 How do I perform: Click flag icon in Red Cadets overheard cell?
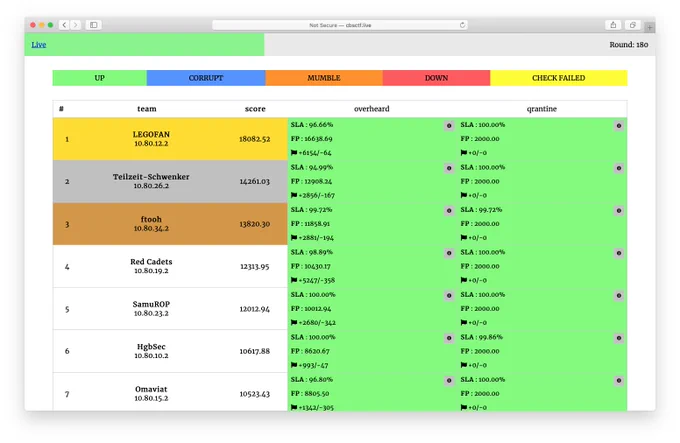(294, 280)
